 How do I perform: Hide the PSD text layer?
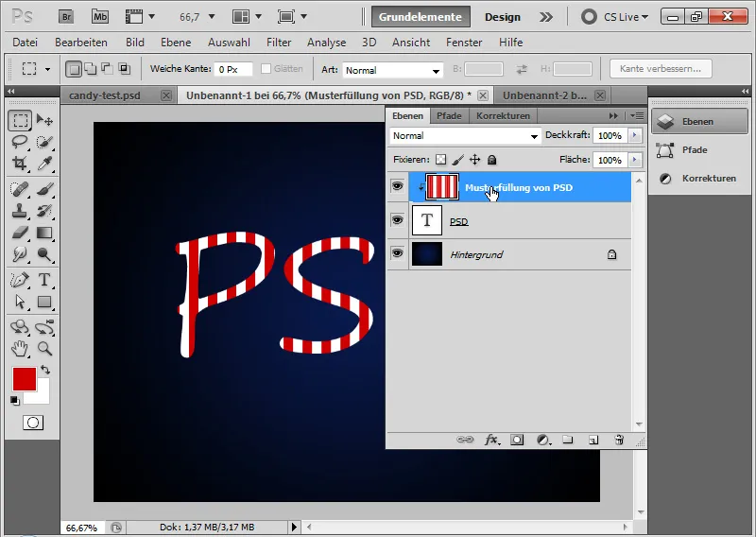397,220
